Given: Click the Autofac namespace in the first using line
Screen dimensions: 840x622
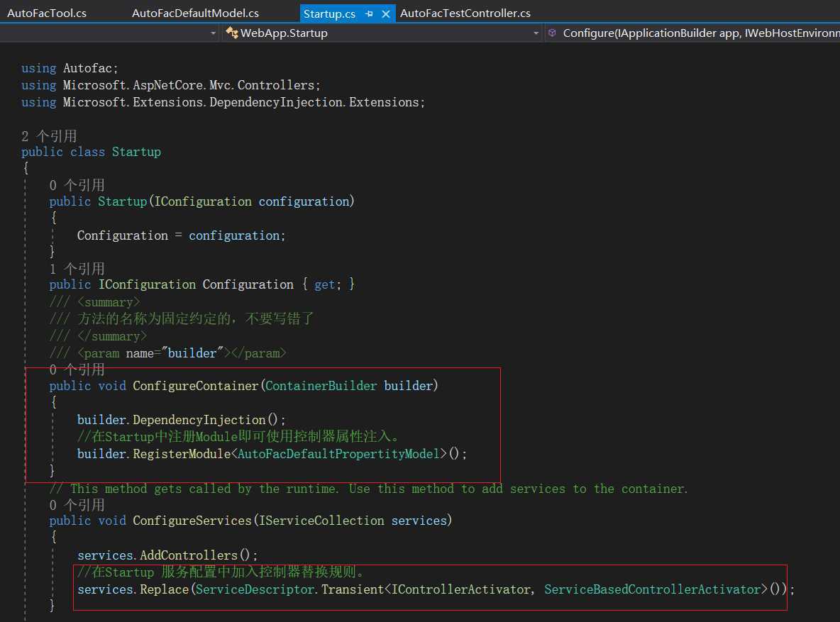Looking at the screenshot, I should point(87,69).
